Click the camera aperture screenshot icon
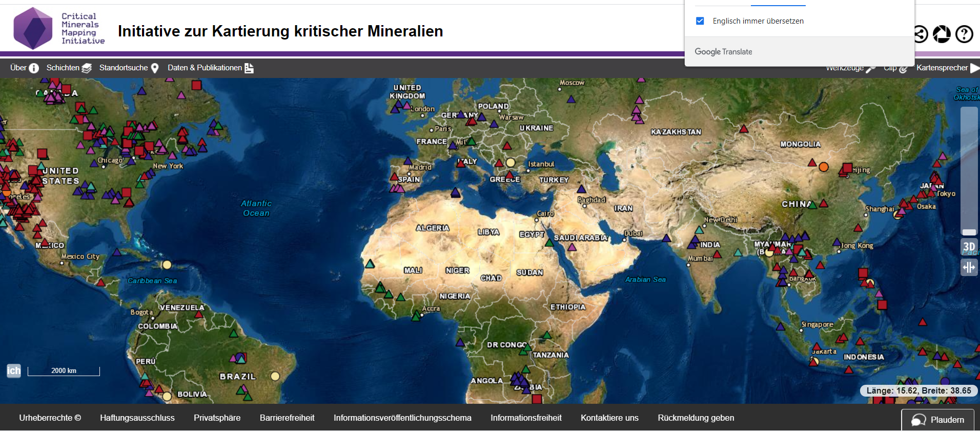 [941, 34]
